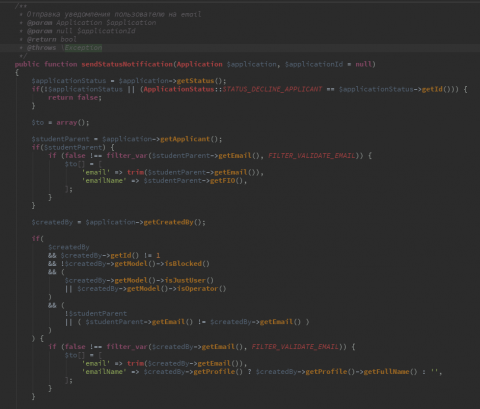Click the '@return bool' docblock line
This screenshot has height=409, width=480.
coord(52,39)
